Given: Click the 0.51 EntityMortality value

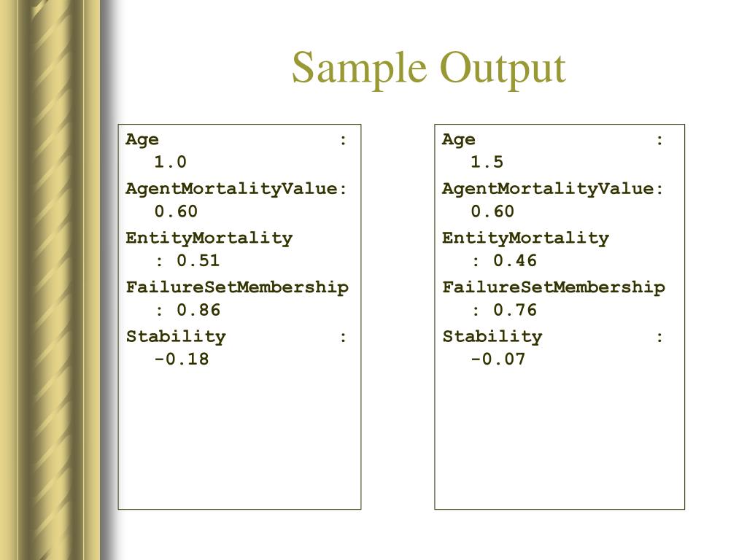Looking at the screenshot, I should [198, 260].
